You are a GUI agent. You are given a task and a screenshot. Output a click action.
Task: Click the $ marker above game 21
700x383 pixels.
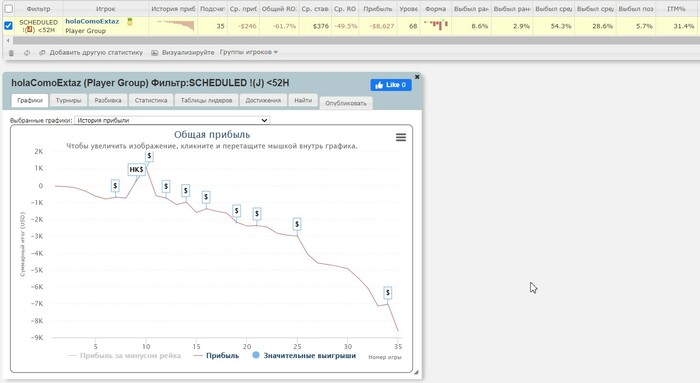[257, 214]
